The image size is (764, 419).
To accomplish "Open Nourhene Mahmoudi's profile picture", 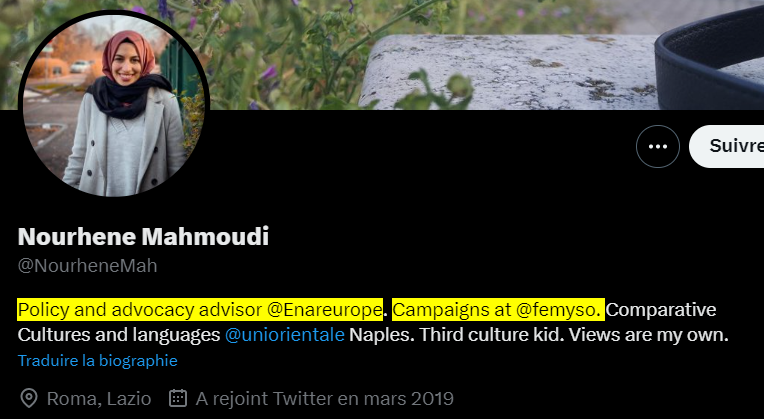I will (114, 105).
